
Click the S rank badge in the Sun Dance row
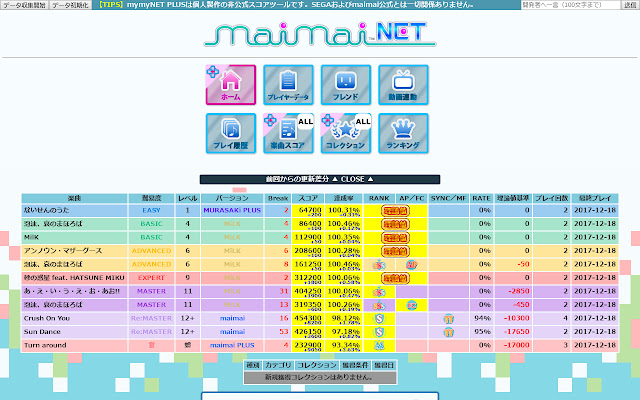pyautogui.click(x=379, y=332)
